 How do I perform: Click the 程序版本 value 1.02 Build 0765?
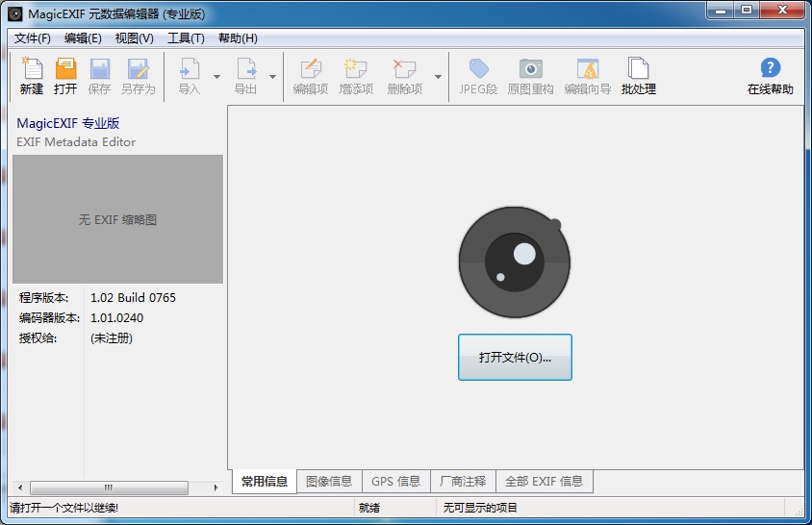[x=133, y=298]
